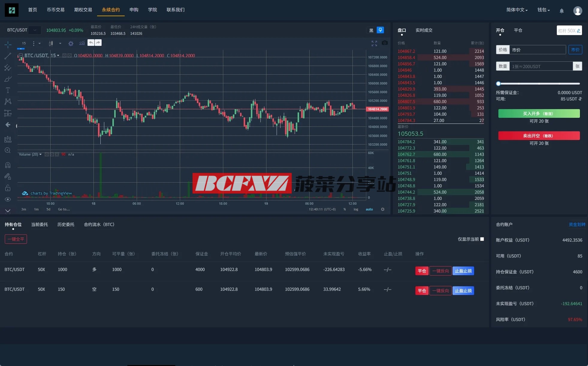
Task: Click the zoom in magnifier tool
Action: tap(8, 150)
